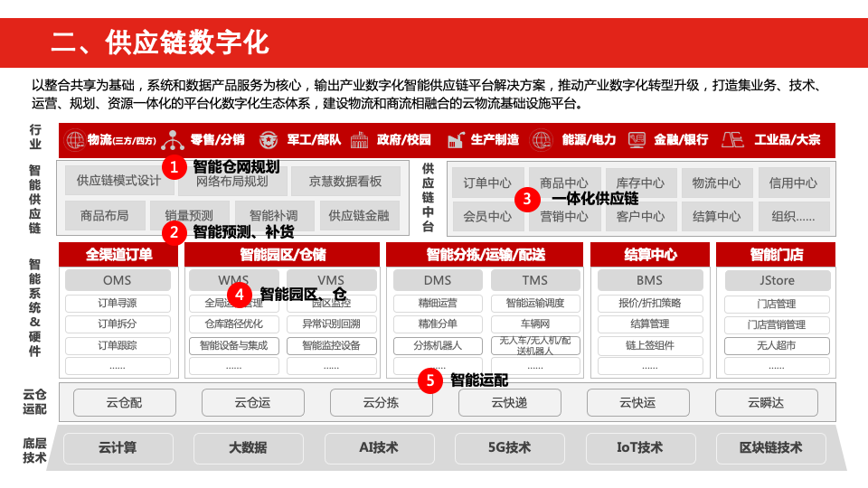This screenshot has height=488, width=868.
Task: Click the 订单拆分 item
Action: (x=118, y=324)
